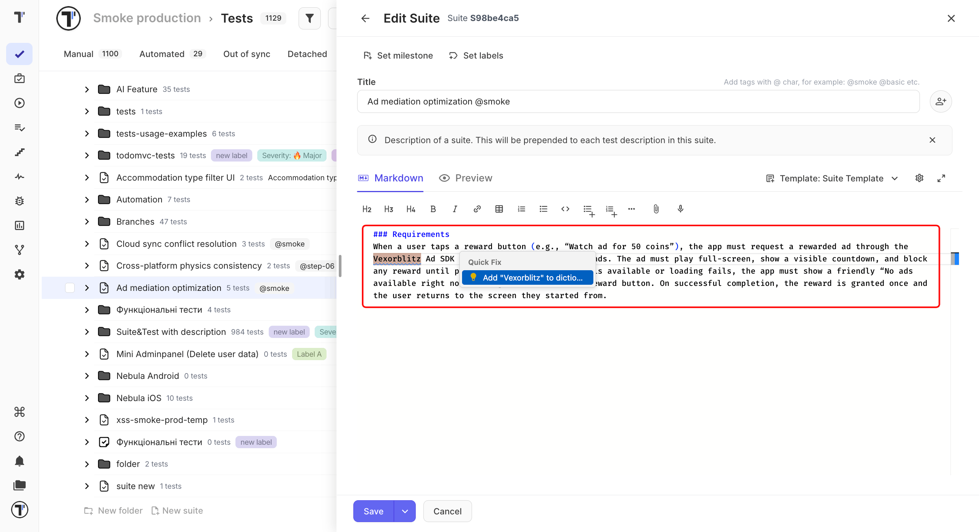Insert a link using the toolbar
This screenshot has width=980, height=532.
pos(477,209)
